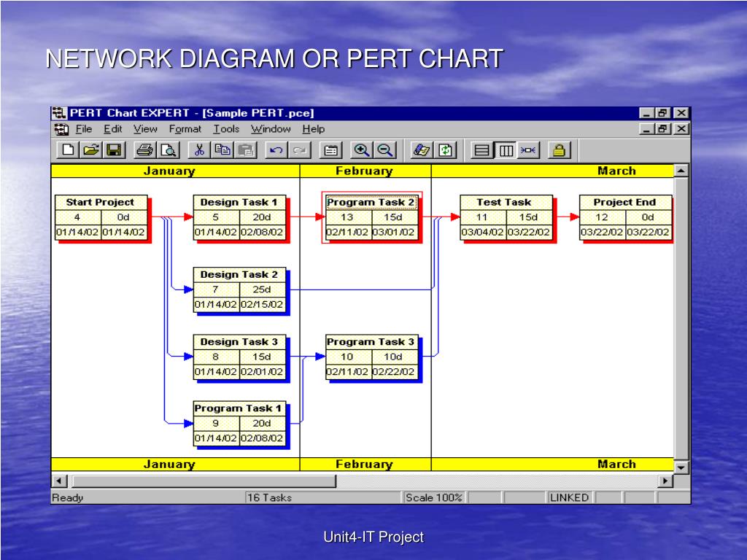Click the pencil and notes toolbar icon

pyautogui.click(x=421, y=150)
